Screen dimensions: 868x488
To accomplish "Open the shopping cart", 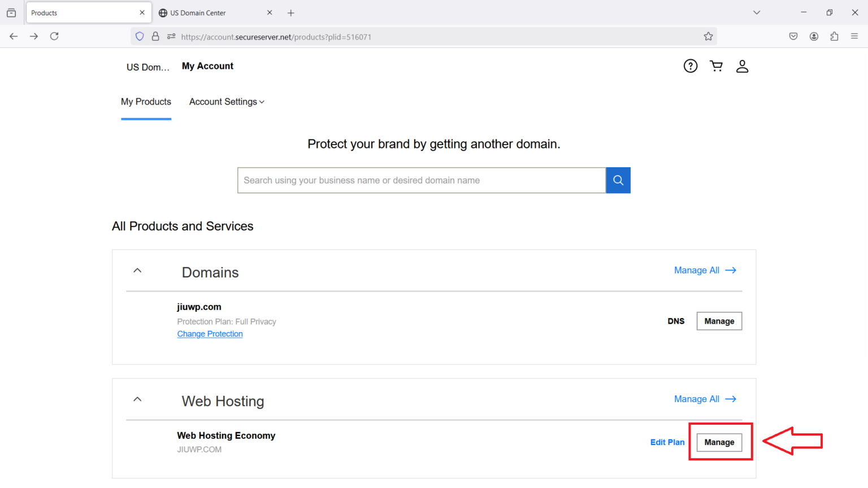I will click(716, 66).
